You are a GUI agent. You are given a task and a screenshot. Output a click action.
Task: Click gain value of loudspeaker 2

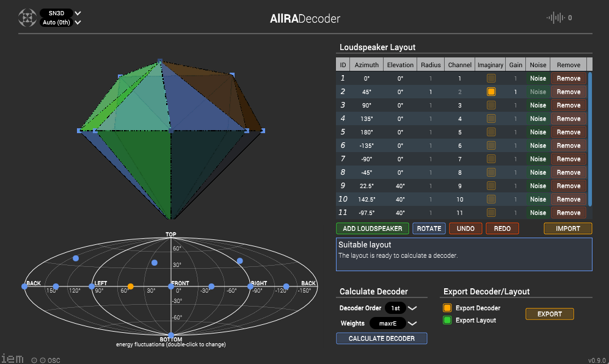coord(516,92)
